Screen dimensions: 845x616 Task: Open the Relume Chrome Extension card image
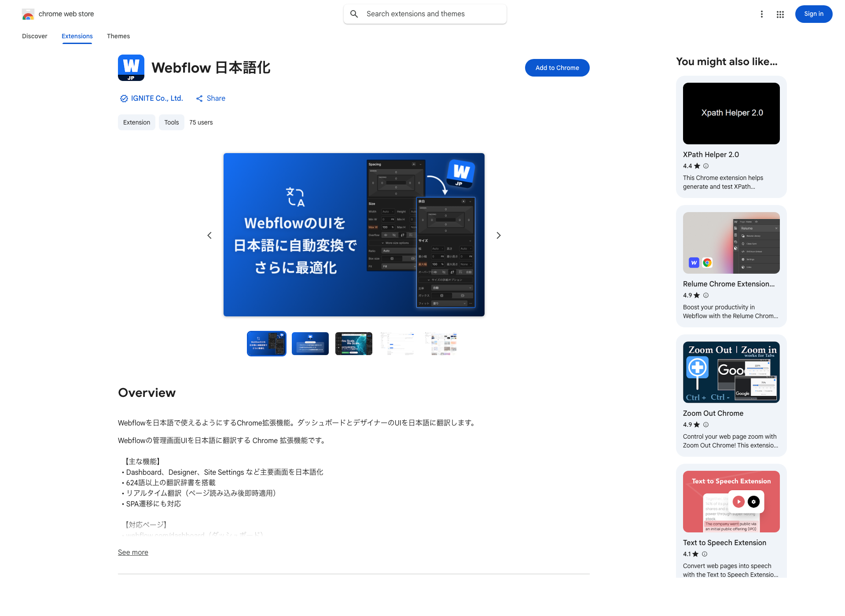(x=731, y=243)
